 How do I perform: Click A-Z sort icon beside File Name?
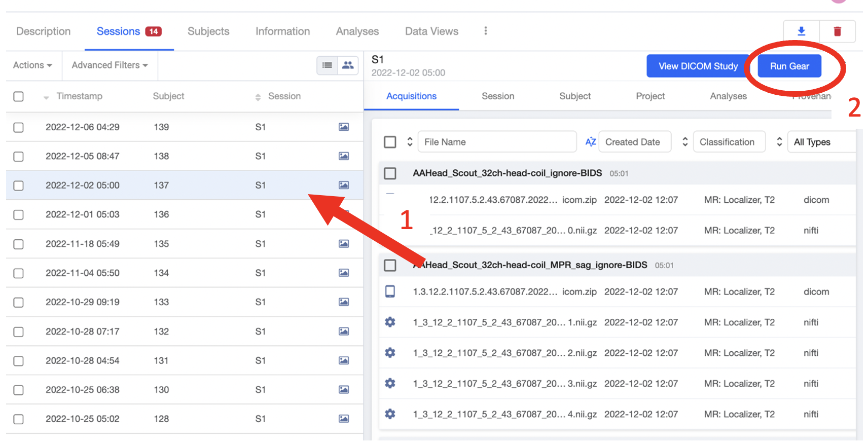click(590, 142)
